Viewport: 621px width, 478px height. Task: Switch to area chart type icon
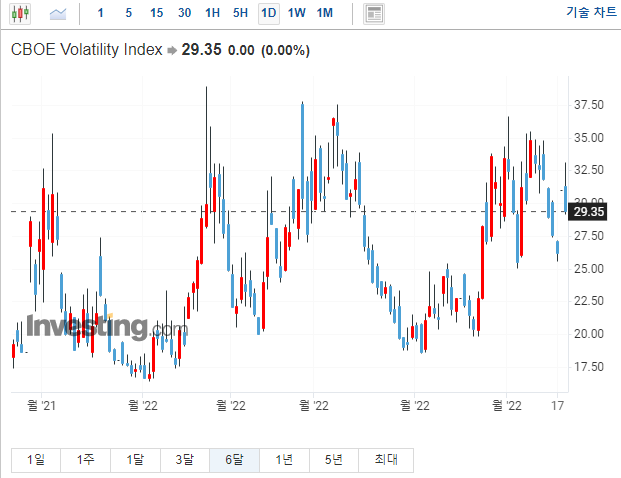[x=58, y=14]
